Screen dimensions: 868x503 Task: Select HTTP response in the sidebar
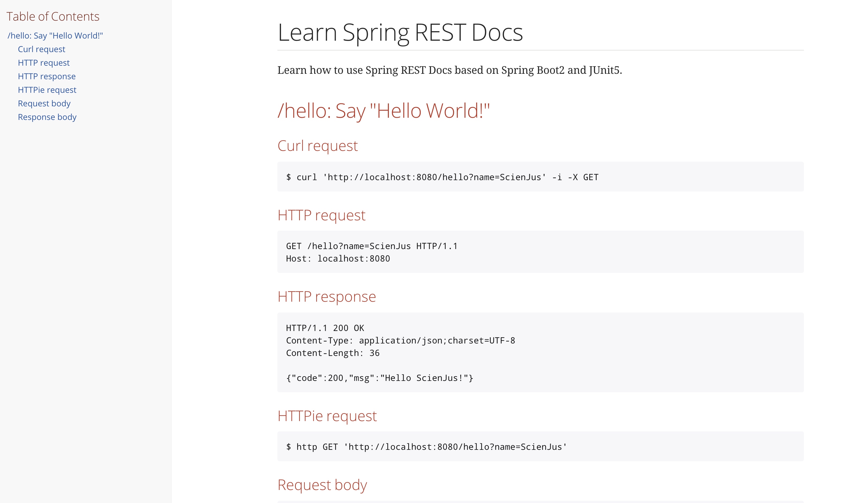tap(46, 77)
